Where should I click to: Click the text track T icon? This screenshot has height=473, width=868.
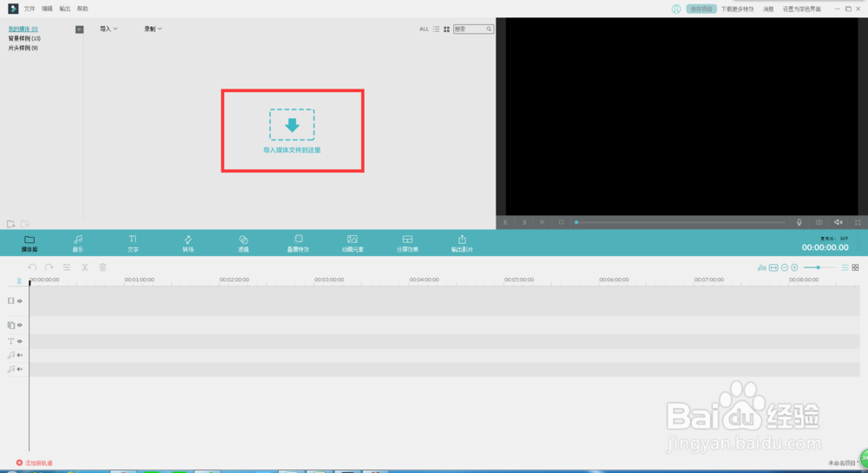click(10, 341)
